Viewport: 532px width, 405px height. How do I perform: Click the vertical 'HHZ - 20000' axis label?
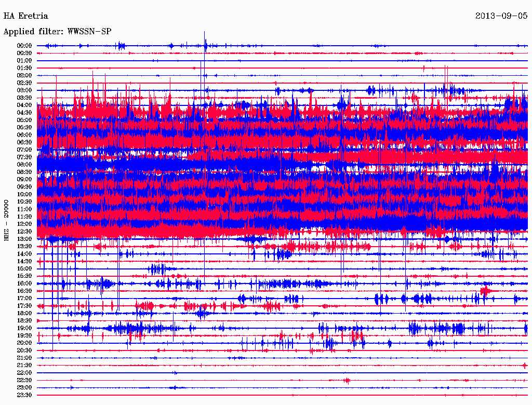click(6, 221)
